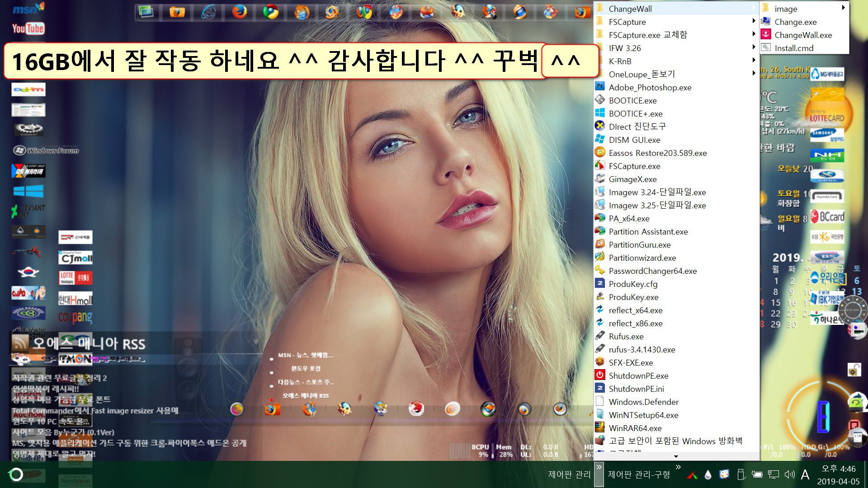Image resolution: width=868 pixels, height=488 pixels.
Task: Launch Eassos Restore203.589.exe
Action: [676, 153]
